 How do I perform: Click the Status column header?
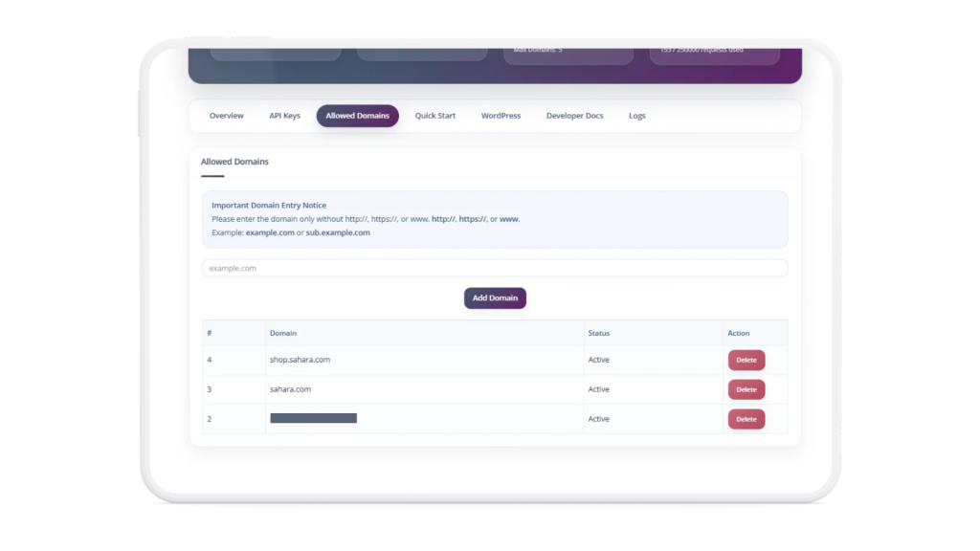click(599, 333)
